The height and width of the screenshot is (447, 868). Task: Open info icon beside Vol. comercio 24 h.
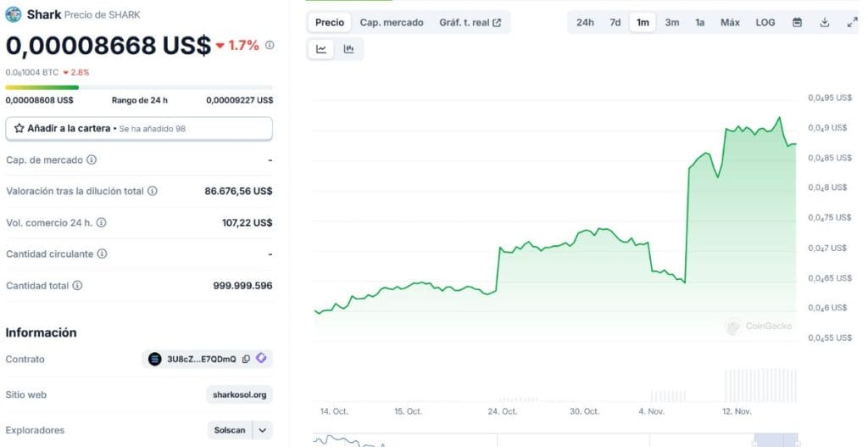click(102, 222)
